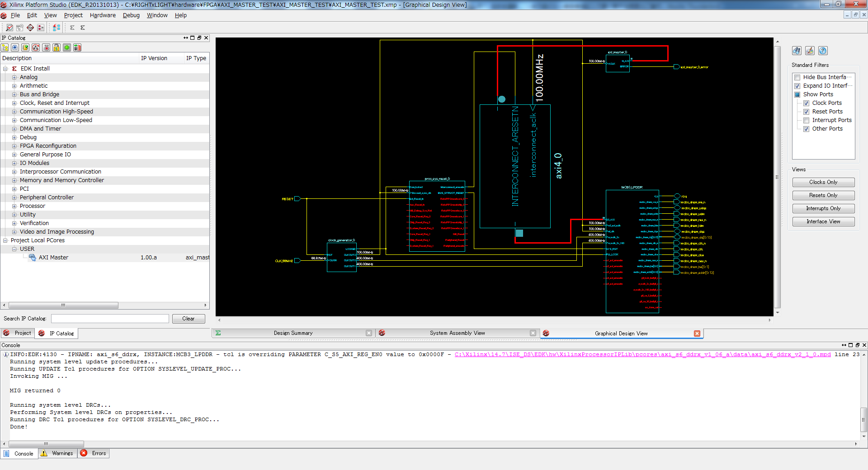Float the IP Catalog panel with restore icon
This screenshot has width=868, height=470.
(x=199, y=38)
